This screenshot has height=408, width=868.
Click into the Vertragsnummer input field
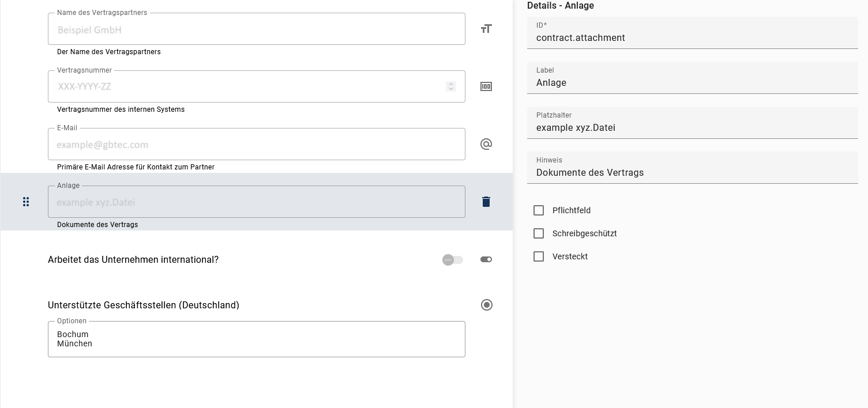click(257, 86)
